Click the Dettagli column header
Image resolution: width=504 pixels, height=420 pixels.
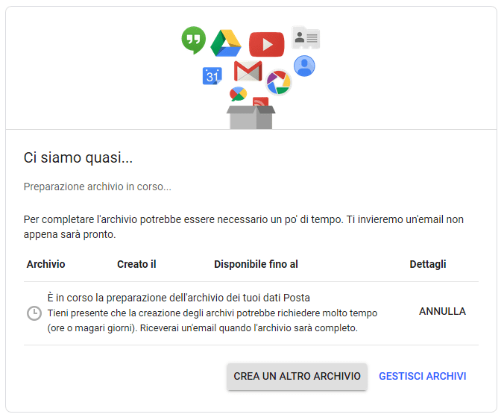[428, 264]
